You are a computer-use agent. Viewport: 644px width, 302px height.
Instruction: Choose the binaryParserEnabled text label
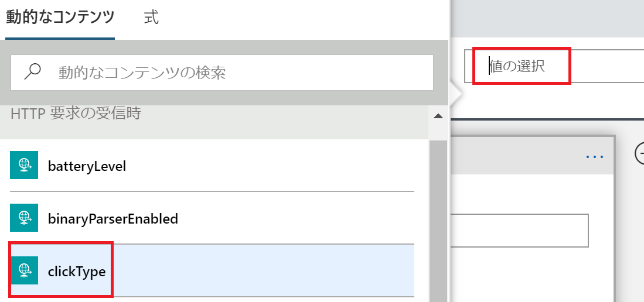113,219
